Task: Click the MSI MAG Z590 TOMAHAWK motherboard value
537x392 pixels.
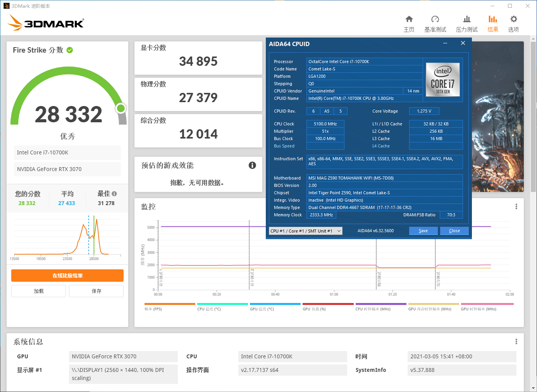Action: pyautogui.click(x=385, y=178)
